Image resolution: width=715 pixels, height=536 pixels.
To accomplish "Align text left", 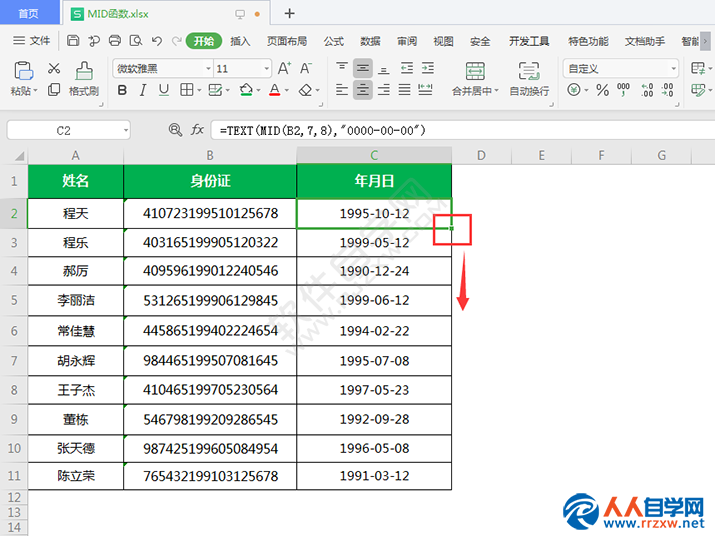I will pyautogui.click(x=342, y=90).
